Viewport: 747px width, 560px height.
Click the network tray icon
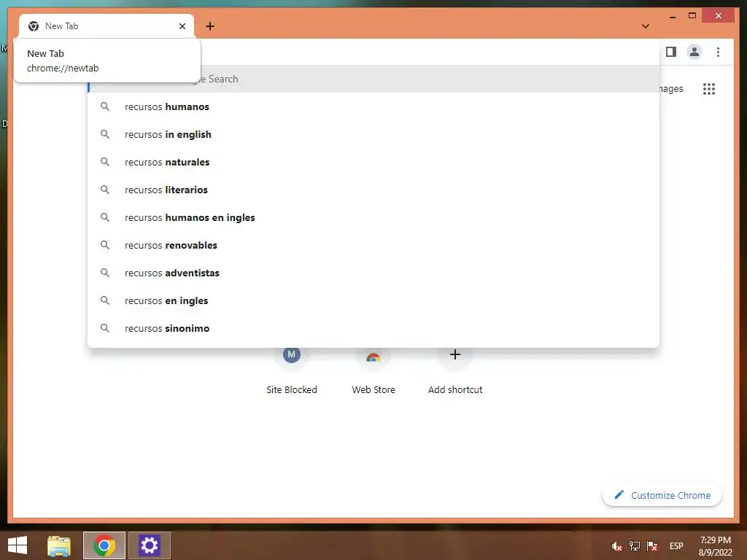click(x=634, y=546)
